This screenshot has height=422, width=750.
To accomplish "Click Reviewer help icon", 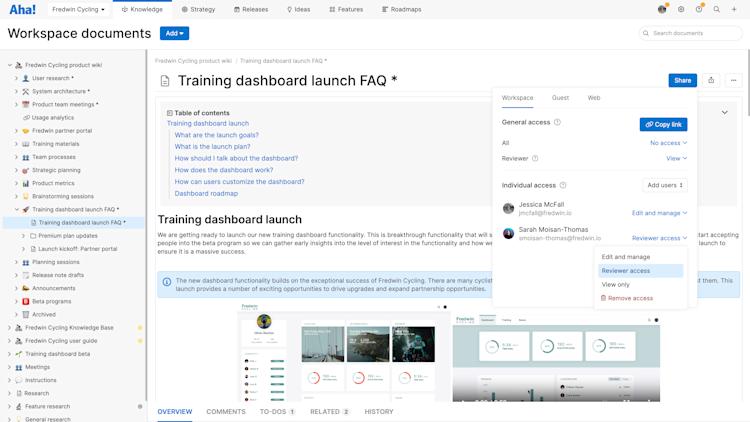I will (x=535, y=158).
